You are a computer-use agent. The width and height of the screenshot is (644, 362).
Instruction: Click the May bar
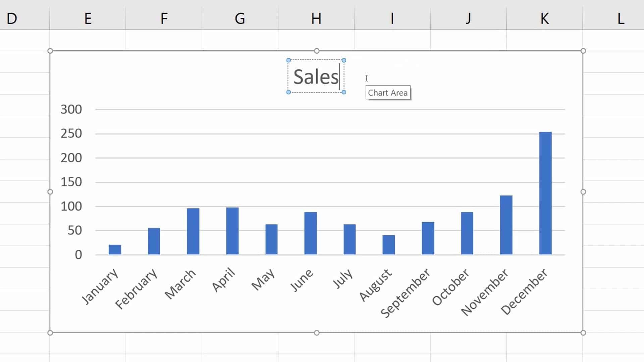[271, 239]
